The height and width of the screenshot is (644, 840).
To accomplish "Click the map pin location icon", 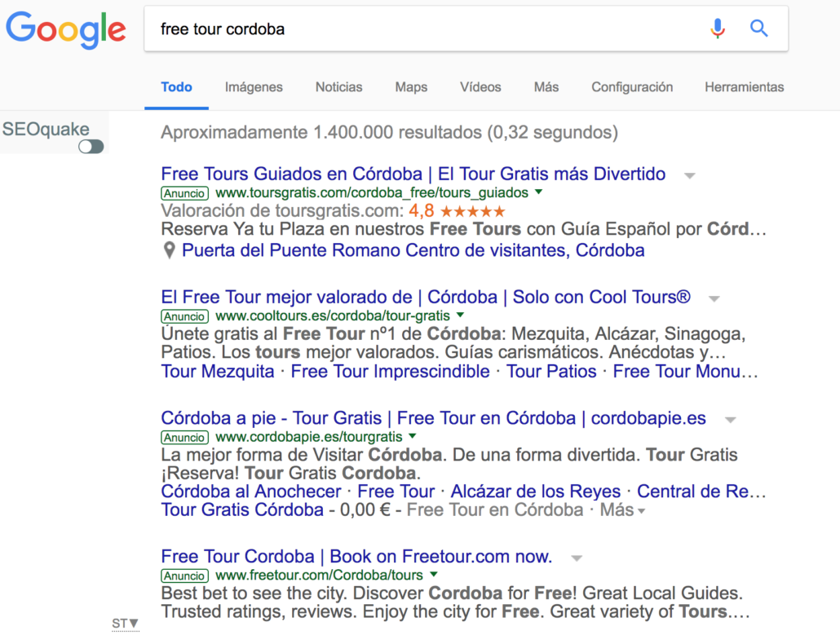I will [x=169, y=250].
